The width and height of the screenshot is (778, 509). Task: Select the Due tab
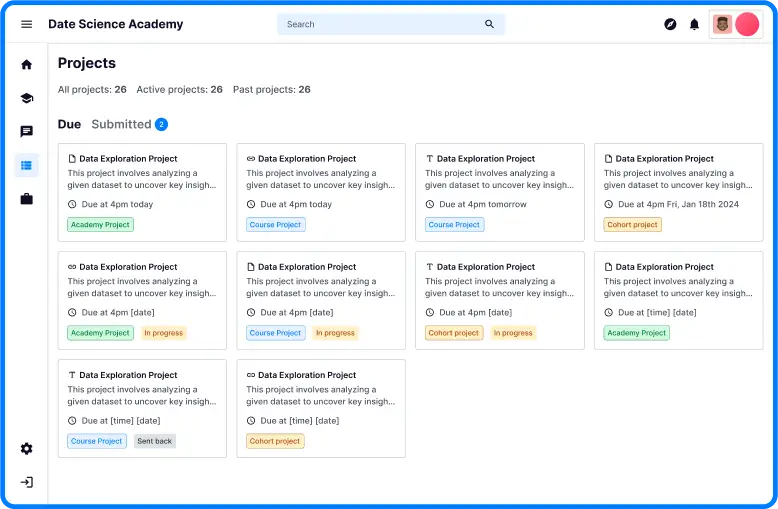[x=69, y=124]
